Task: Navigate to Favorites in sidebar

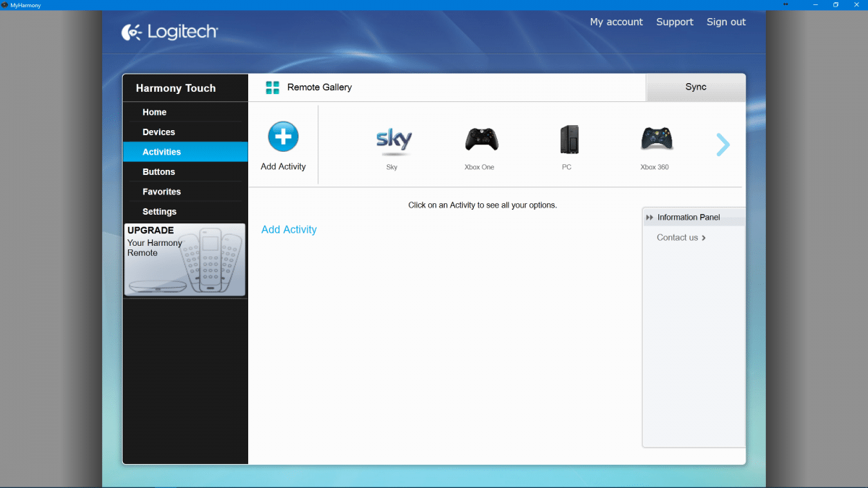Action: coord(162,192)
